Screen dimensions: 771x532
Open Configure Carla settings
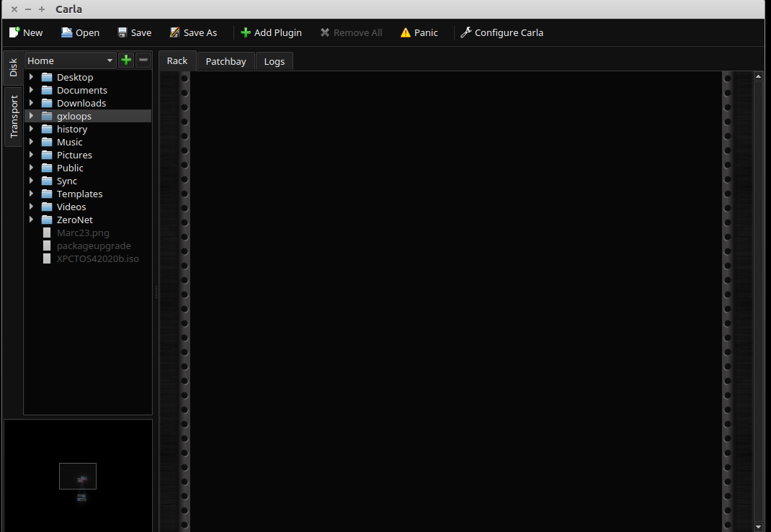pos(502,32)
